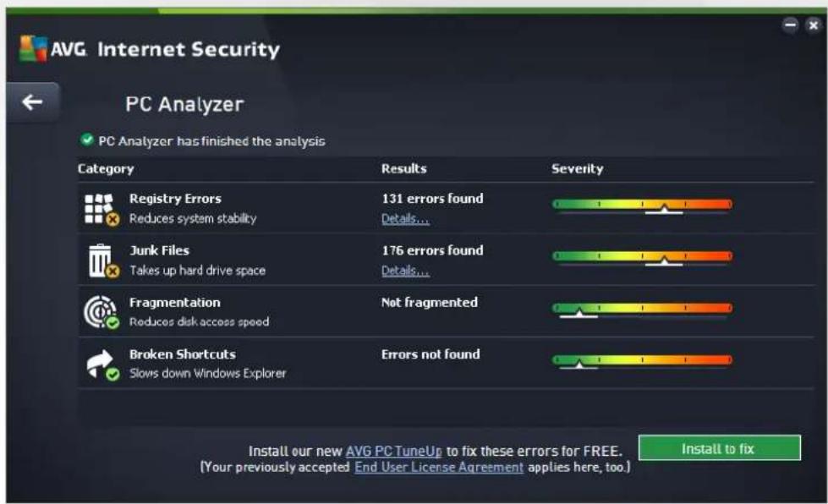Click the Category column header
Viewport: 828px width, 504px height.
(106, 169)
